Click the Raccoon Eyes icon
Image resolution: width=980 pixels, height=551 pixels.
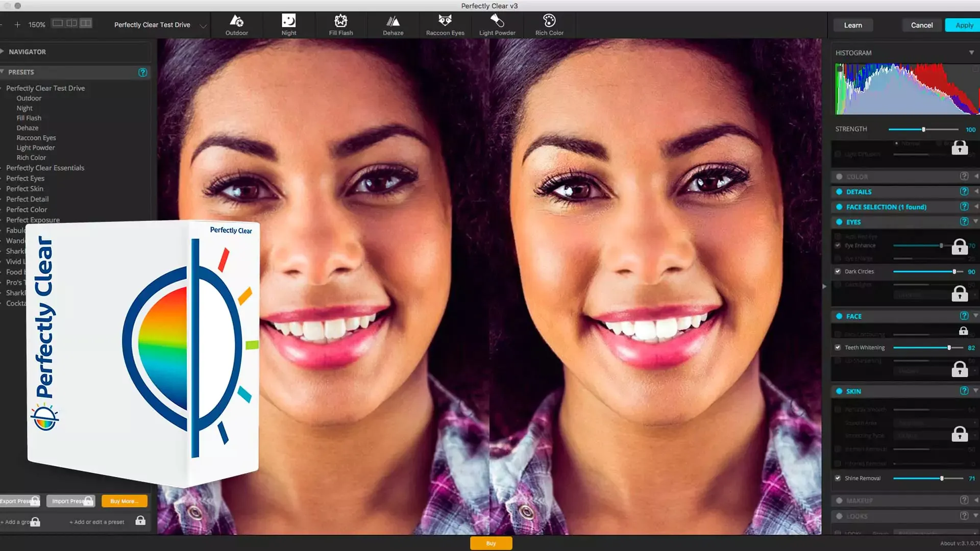tap(445, 21)
